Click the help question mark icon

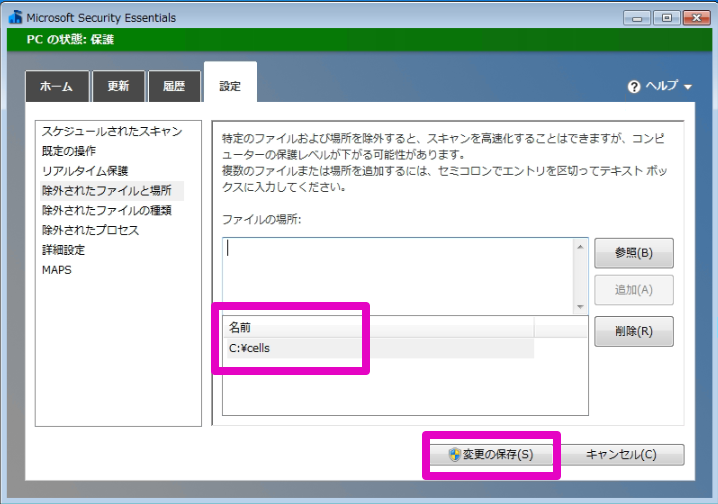634,87
